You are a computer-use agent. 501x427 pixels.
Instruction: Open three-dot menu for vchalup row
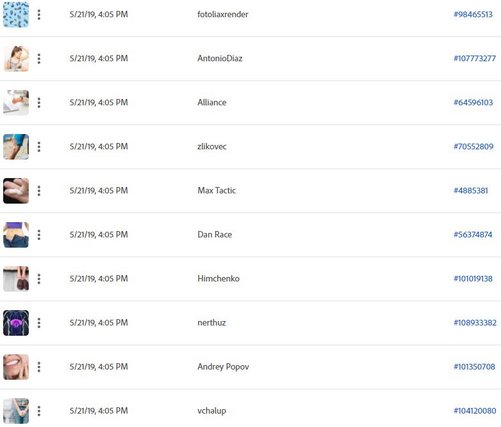[39, 411]
